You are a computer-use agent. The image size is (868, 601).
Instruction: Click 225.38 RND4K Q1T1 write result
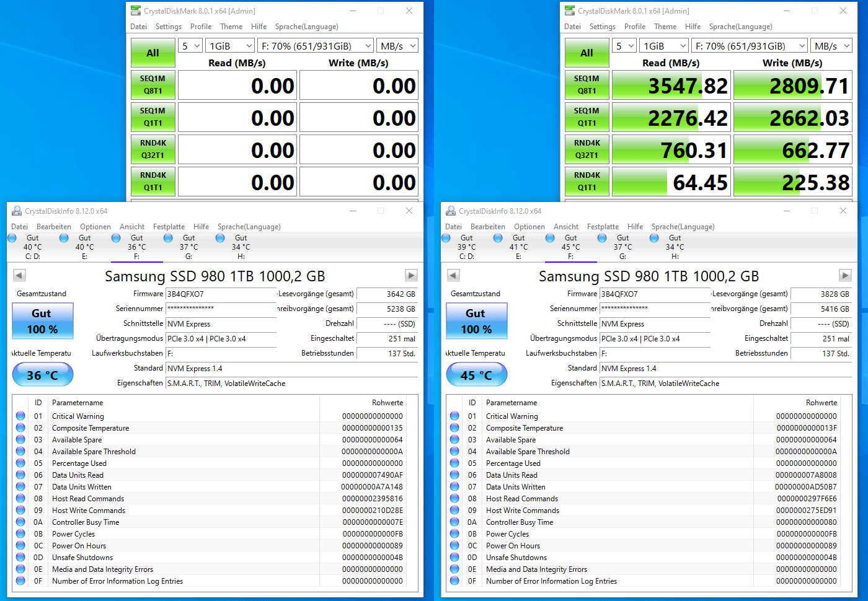click(793, 182)
